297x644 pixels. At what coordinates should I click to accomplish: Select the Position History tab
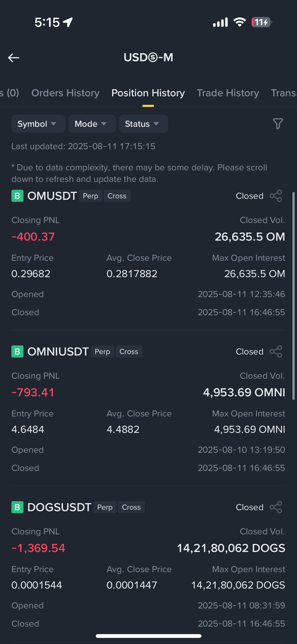coord(148,93)
